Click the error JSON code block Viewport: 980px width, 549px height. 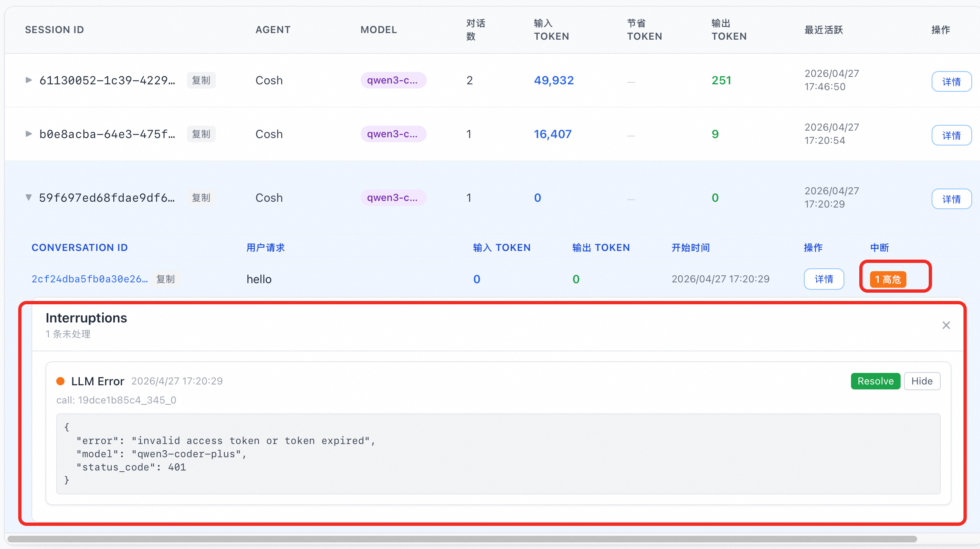tap(498, 454)
